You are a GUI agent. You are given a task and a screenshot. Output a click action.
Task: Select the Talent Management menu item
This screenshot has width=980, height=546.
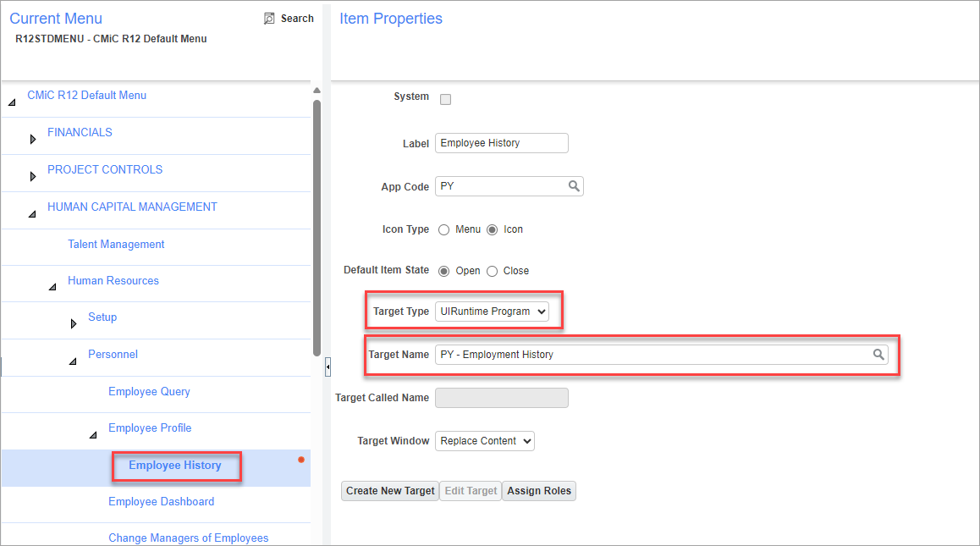[x=116, y=244]
